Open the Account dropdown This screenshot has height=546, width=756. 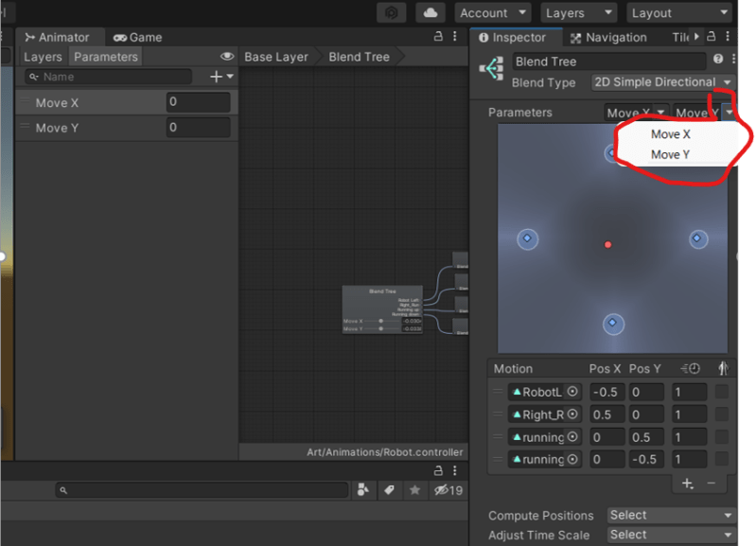pos(492,13)
